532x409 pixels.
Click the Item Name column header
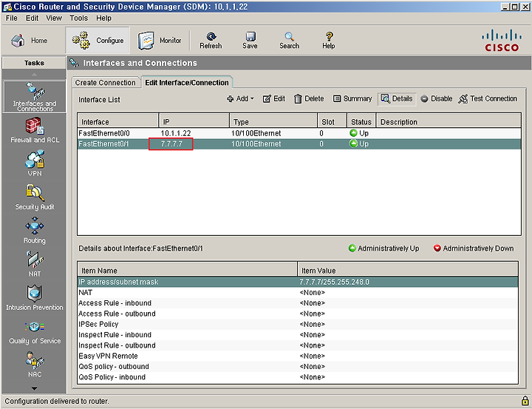pyautogui.click(x=187, y=271)
